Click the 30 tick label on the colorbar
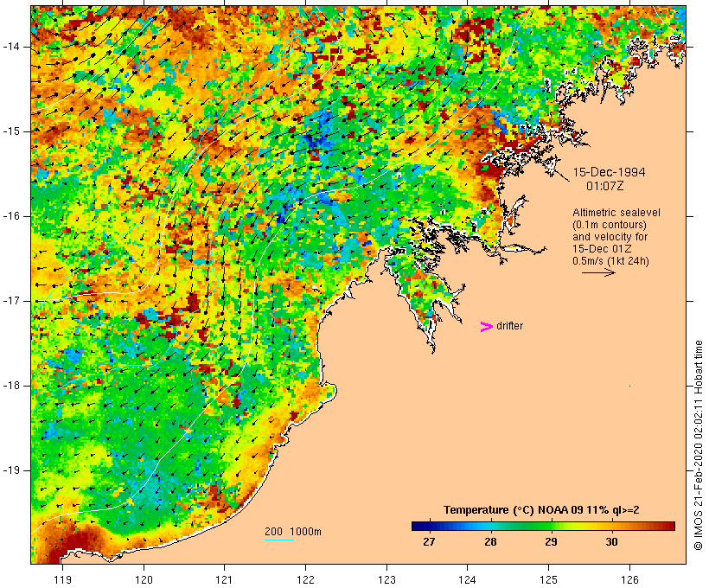The height and width of the screenshot is (588, 709). tap(611, 541)
